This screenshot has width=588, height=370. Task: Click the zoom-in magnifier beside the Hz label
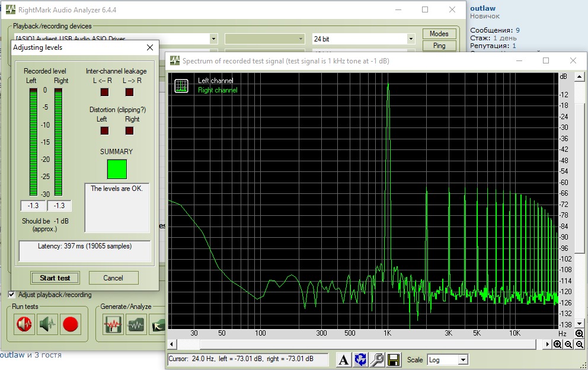pos(579,333)
